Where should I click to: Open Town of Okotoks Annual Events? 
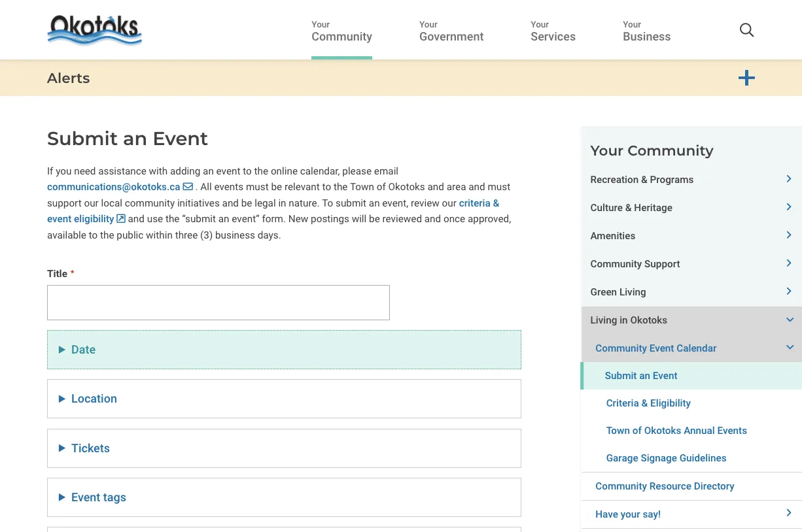coord(676,431)
